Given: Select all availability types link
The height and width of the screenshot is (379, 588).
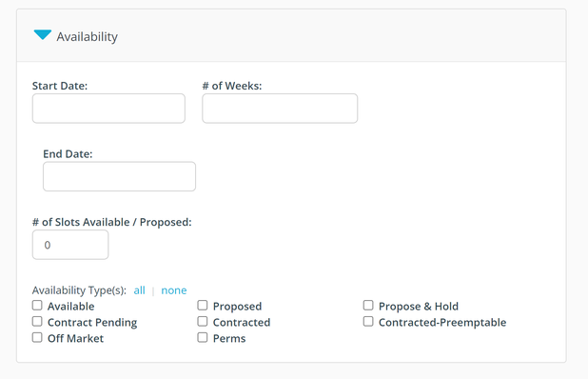Looking at the screenshot, I should pos(139,290).
